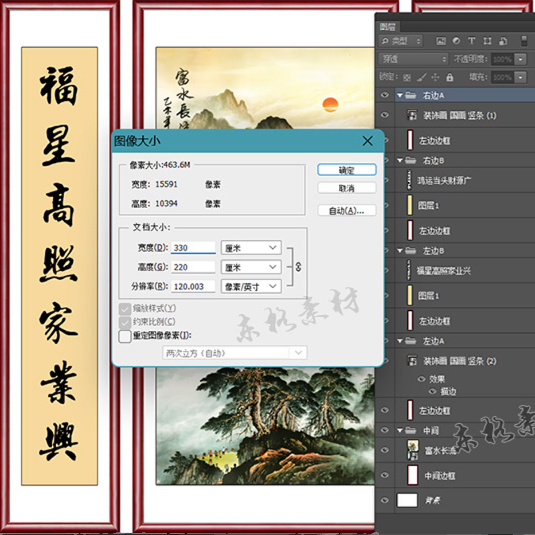Image resolution: width=535 pixels, height=535 pixels.
Task: Hide the 中间 group eye icon
Action: click(x=385, y=430)
